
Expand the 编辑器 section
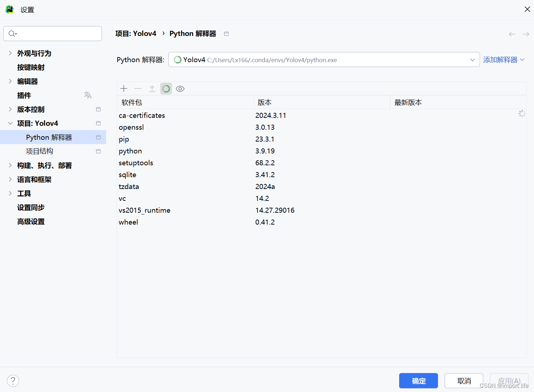10,81
